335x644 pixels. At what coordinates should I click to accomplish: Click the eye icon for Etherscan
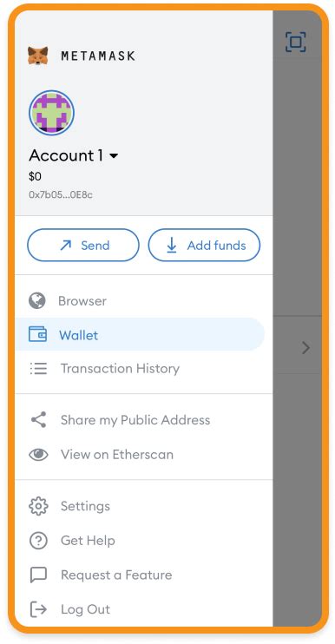point(38,454)
